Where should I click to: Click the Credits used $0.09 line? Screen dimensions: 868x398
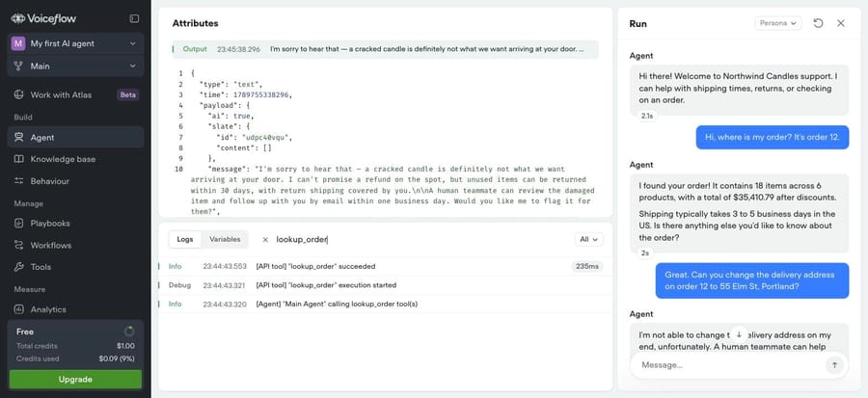(75, 358)
